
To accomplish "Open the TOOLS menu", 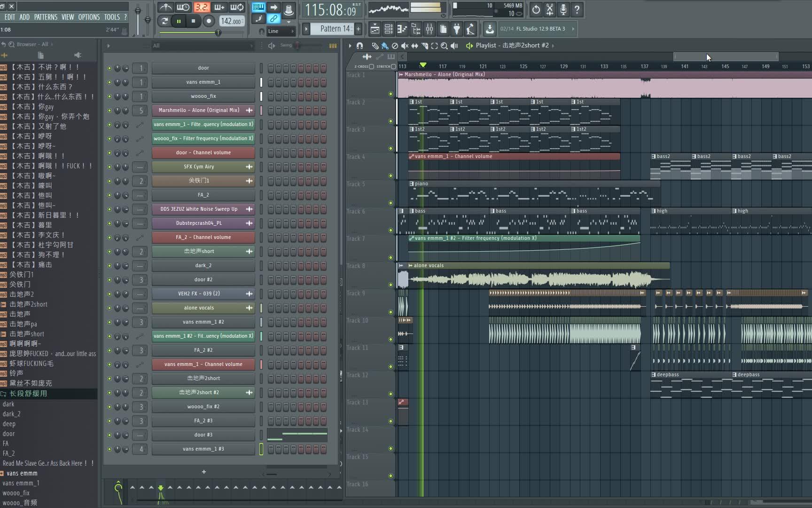I will pos(112,17).
